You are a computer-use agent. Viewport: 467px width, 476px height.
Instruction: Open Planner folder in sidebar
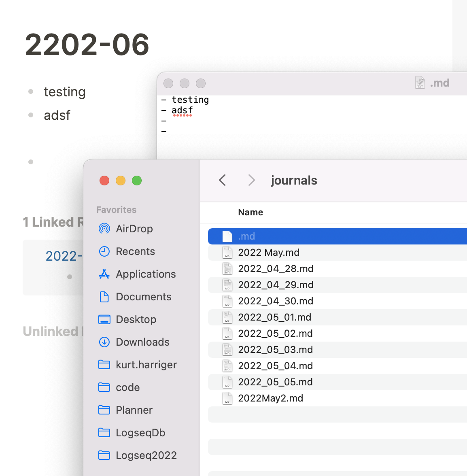(x=134, y=410)
